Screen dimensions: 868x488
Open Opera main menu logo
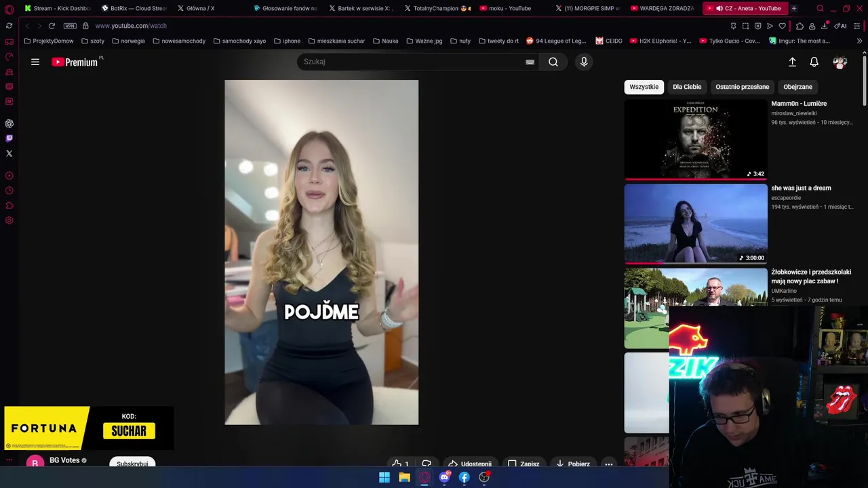9,9
